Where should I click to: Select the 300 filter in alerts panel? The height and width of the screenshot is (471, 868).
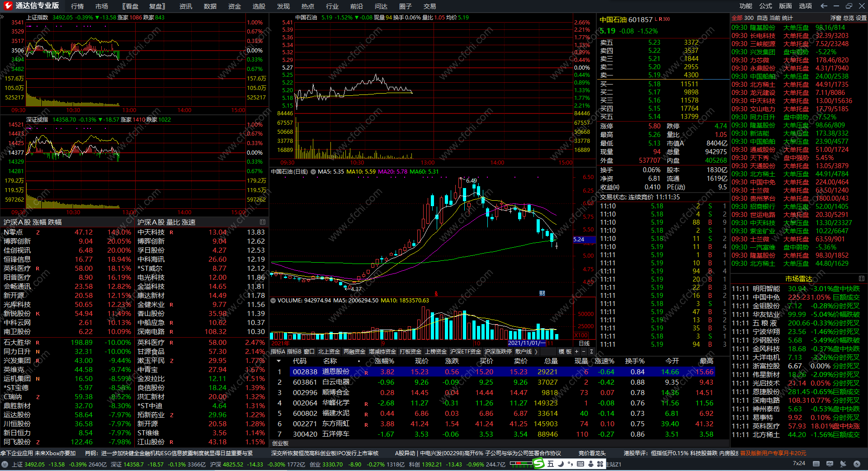pos(749,18)
